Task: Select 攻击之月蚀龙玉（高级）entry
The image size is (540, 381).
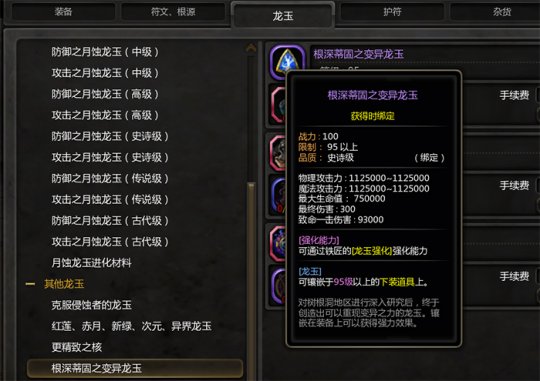Action: pos(105,115)
